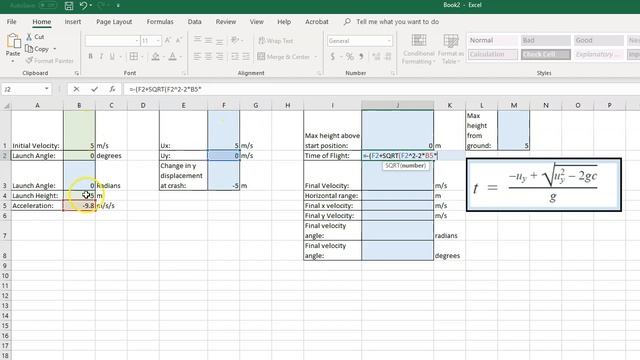Expand the Name Box dropdown arrow

click(47, 89)
